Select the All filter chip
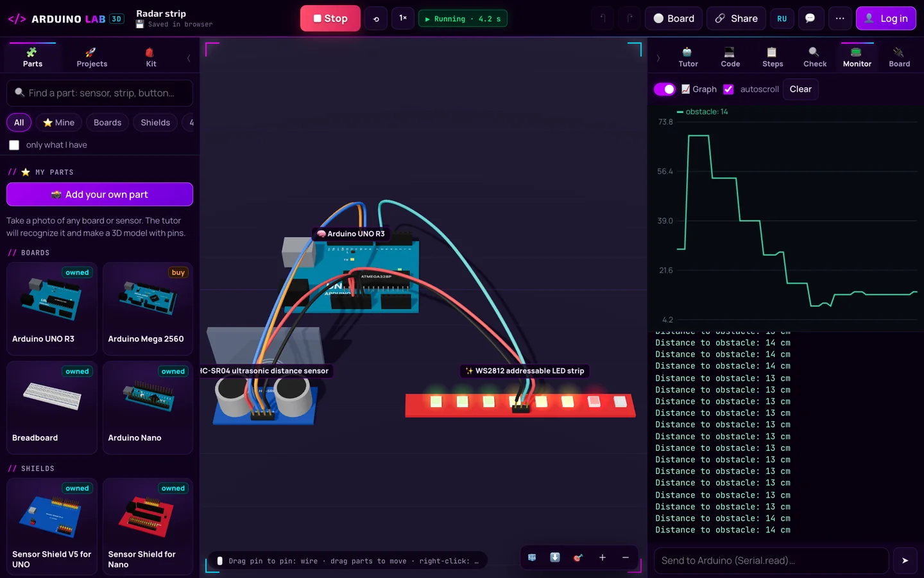Screen dimensions: 924x578 pyautogui.click(x=19, y=123)
